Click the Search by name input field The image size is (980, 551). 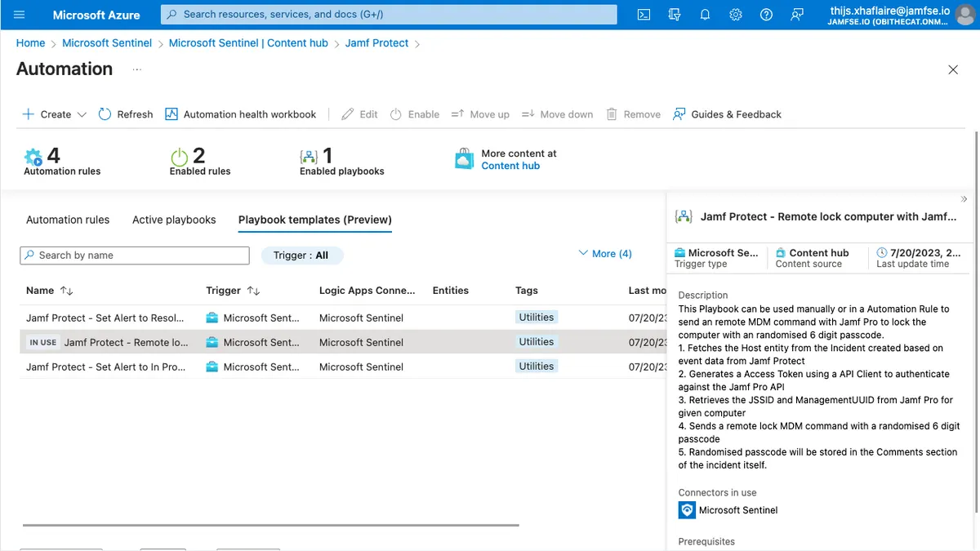coord(134,255)
